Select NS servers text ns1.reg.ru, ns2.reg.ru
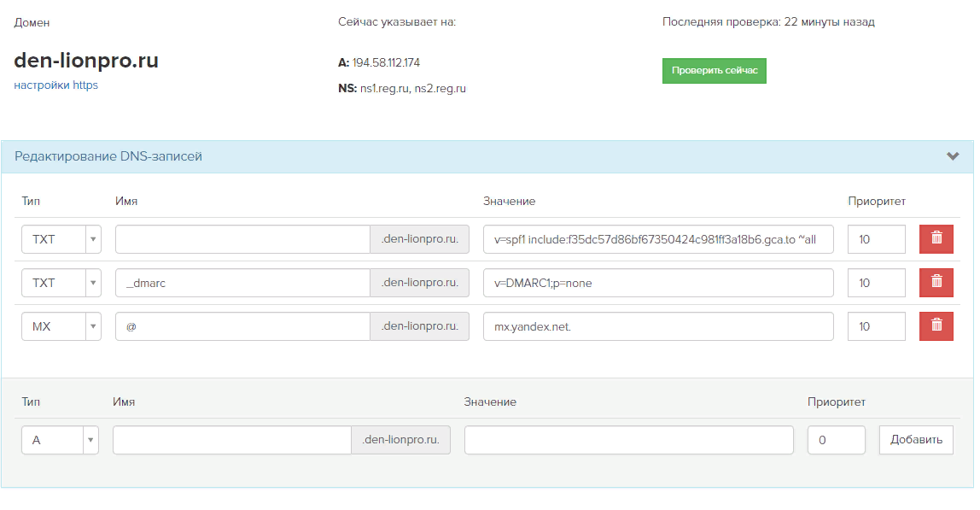980x510 pixels. coord(413,89)
